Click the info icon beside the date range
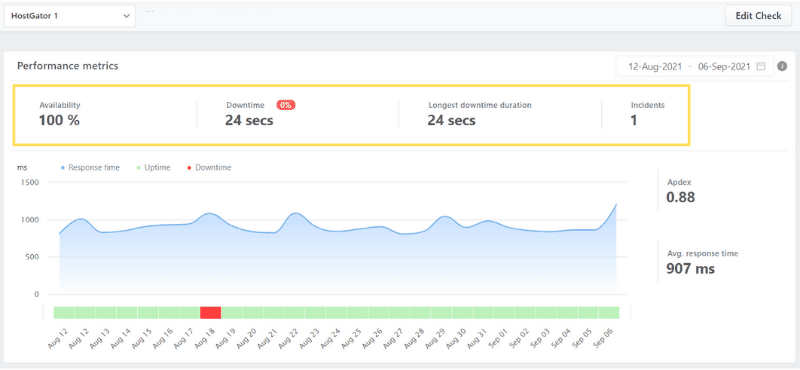Viewport: 800px width, 370px height. click(x=782, y=66)
